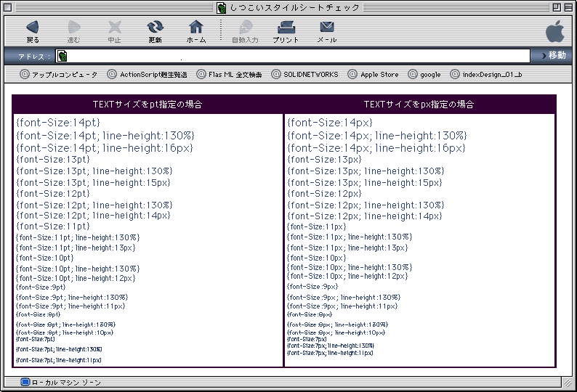Click {font-Size:14pt; line-height:130%} line
This screenshot has width=577, height=392.
pos(105,136)
